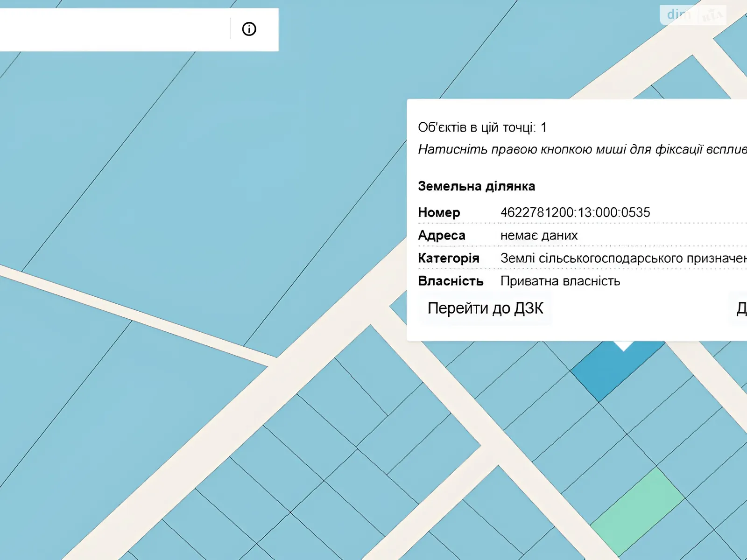Click the 'Категорія' field label
The image size is (747, 560).
click(x=448, y=258)
